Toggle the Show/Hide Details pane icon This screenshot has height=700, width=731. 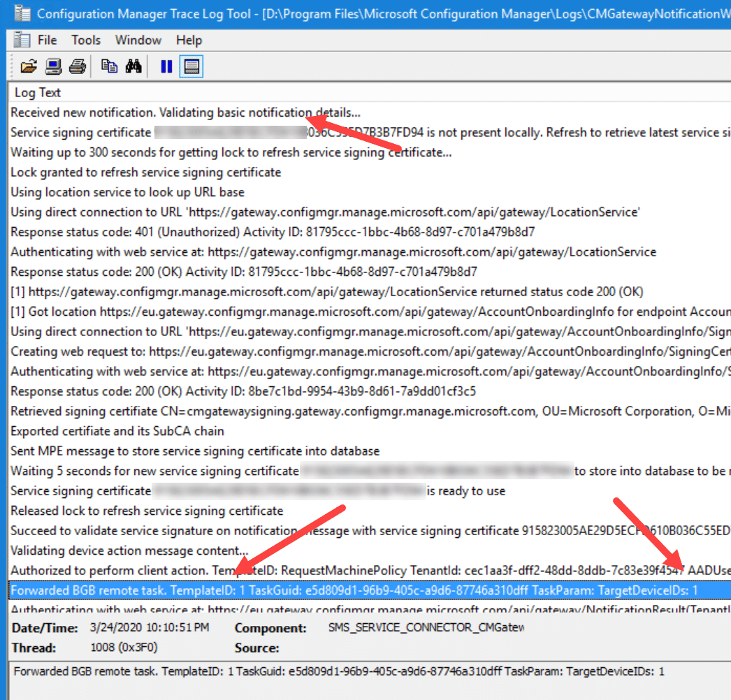pos(191,66)
